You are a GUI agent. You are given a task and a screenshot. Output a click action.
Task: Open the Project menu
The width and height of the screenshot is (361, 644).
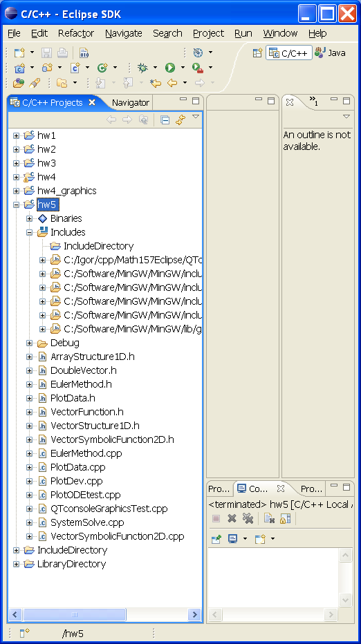tap(208, 33)
